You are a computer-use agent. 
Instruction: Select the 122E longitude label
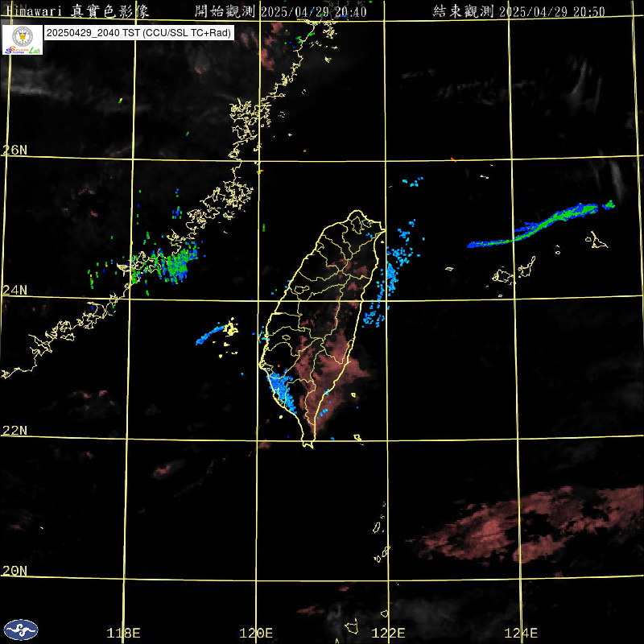tap(390, 633)
